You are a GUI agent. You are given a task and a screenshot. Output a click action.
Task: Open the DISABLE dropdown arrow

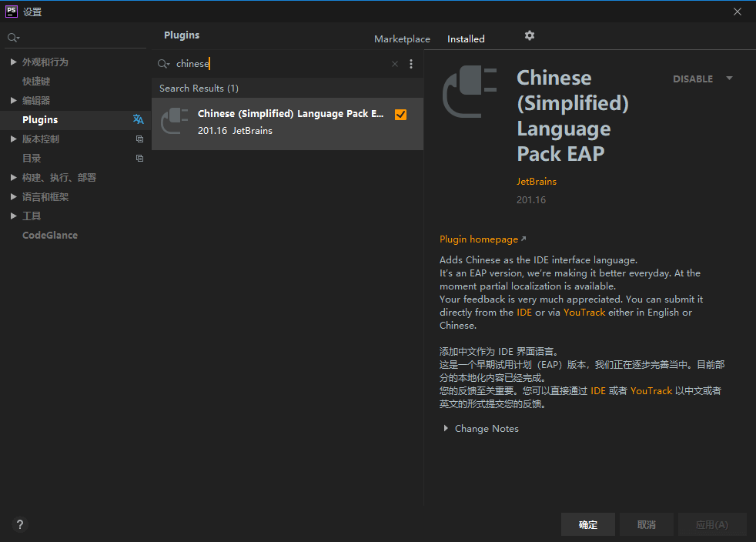point(729,78)
